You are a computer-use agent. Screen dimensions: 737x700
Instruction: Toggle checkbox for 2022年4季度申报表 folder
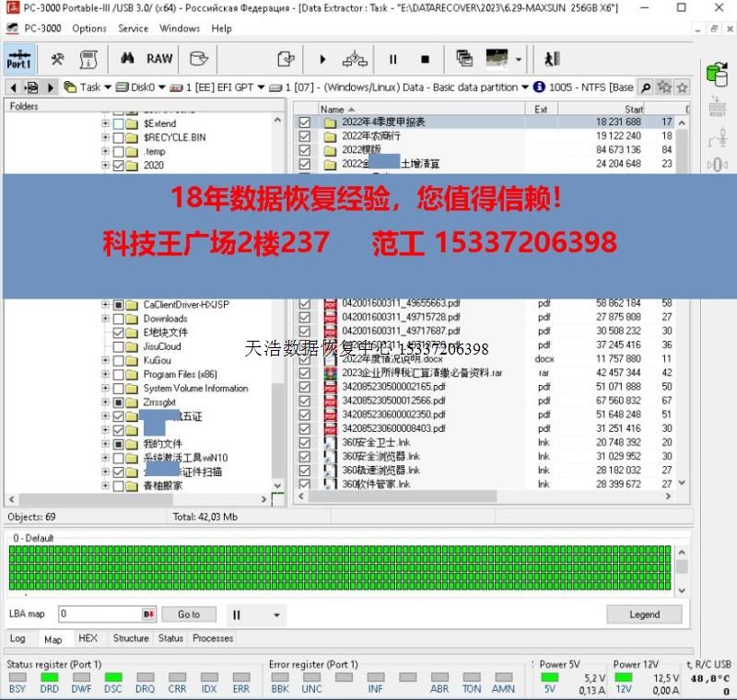305,122
